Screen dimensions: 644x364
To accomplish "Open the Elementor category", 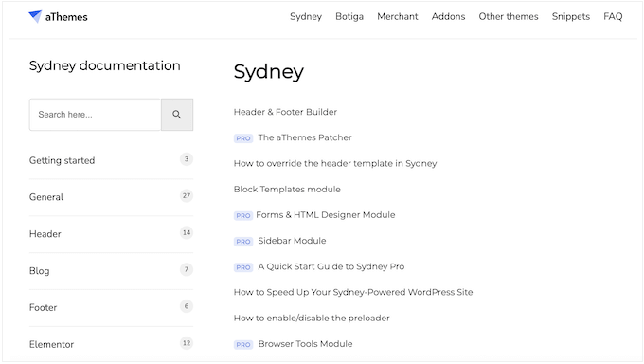I will pyautogui.click(x=51, y=344).
